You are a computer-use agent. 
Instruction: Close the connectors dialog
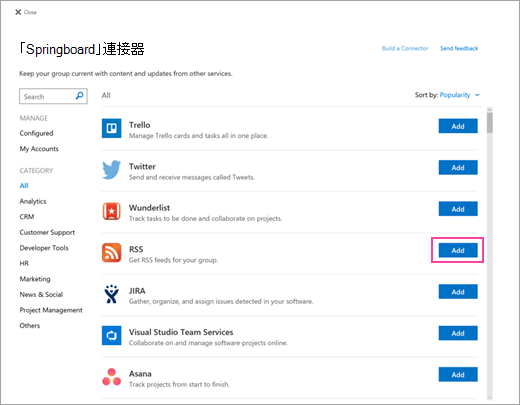pos(26,12)
